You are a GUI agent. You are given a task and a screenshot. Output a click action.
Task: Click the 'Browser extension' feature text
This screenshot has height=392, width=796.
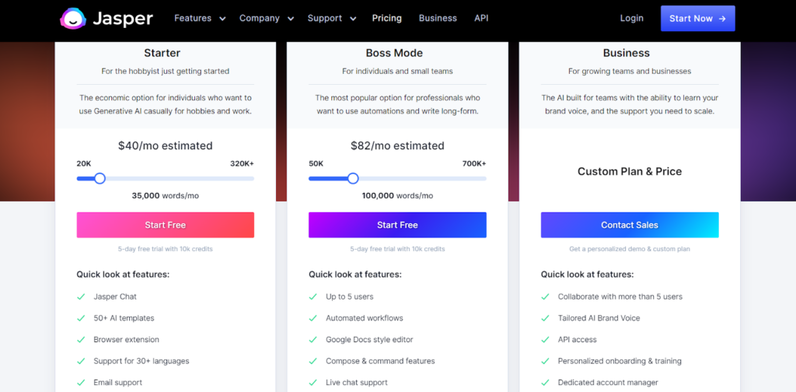(126, 339)
